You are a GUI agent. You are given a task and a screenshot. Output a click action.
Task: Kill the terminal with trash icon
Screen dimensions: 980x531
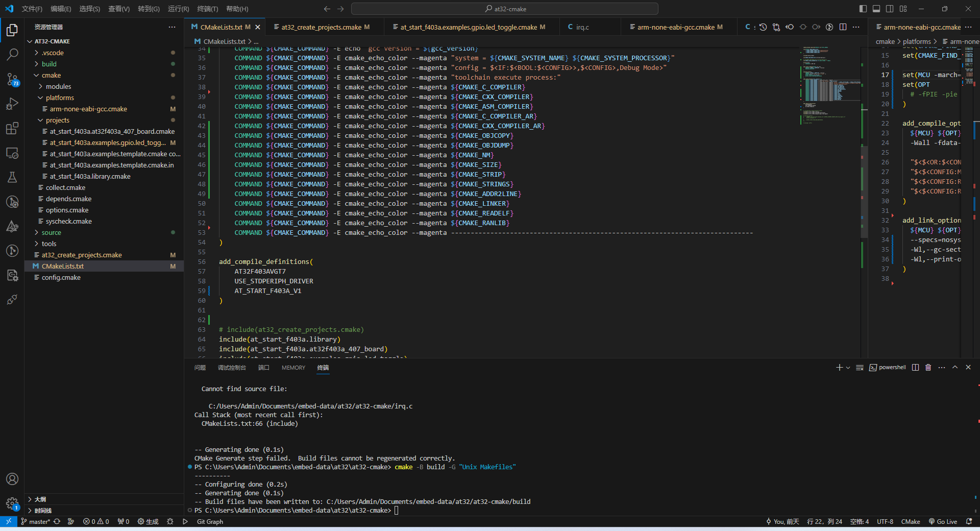(x=928, y=368)
